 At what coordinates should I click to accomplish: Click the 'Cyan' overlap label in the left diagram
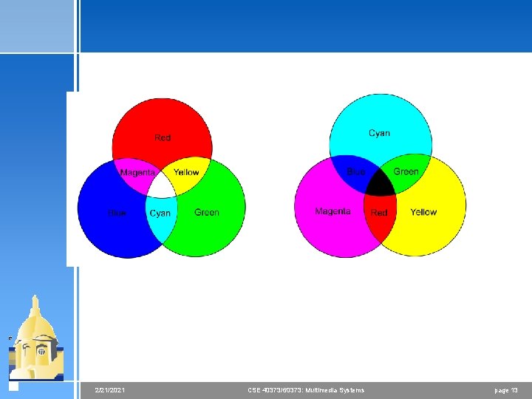tap(160, 214)
